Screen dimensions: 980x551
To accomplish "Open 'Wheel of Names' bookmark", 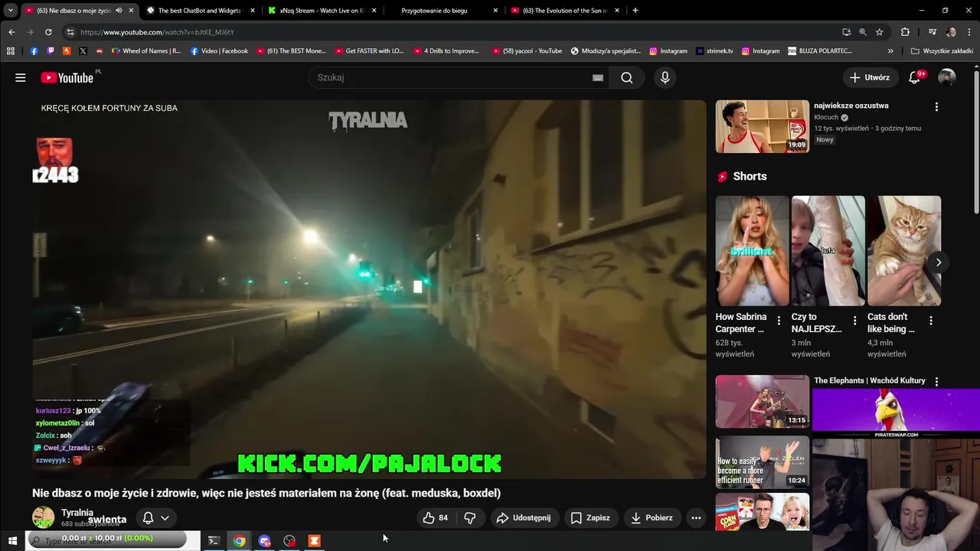I will point(146,51).
